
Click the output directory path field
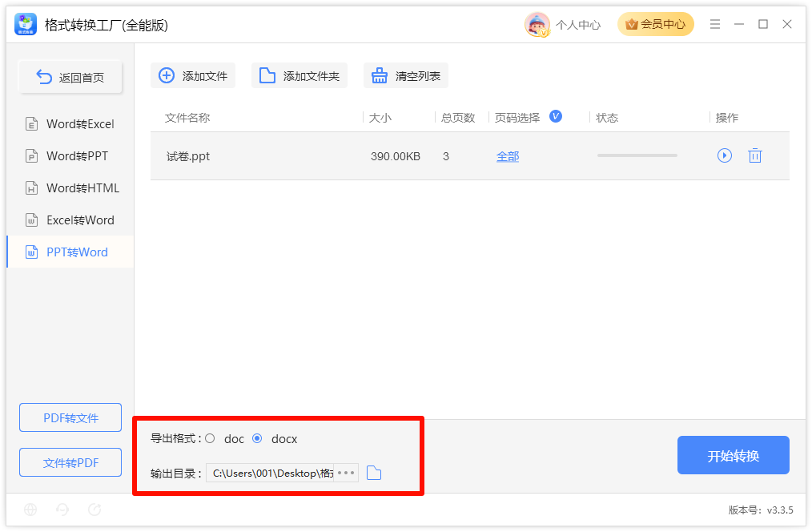[270, 473]
